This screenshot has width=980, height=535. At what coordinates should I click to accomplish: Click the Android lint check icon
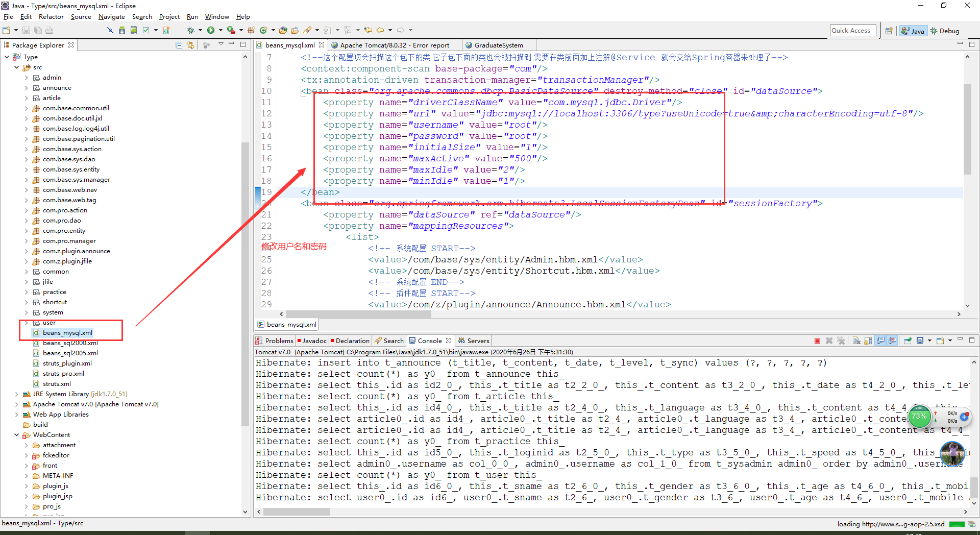145,31
